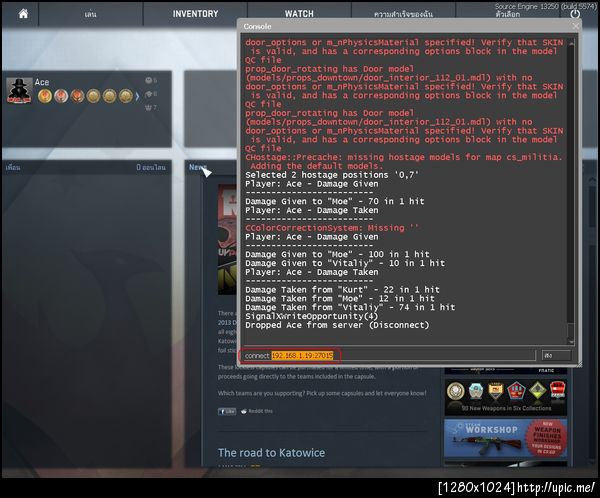Open '90 New Weapons in Six Collections' banner
The image size is (600, 498).
505,396
